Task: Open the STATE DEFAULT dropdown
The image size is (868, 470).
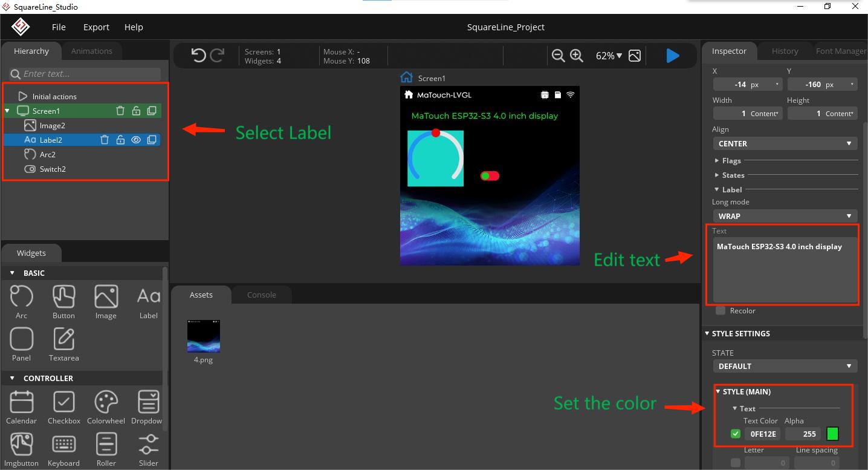Action: pos(785,366)
